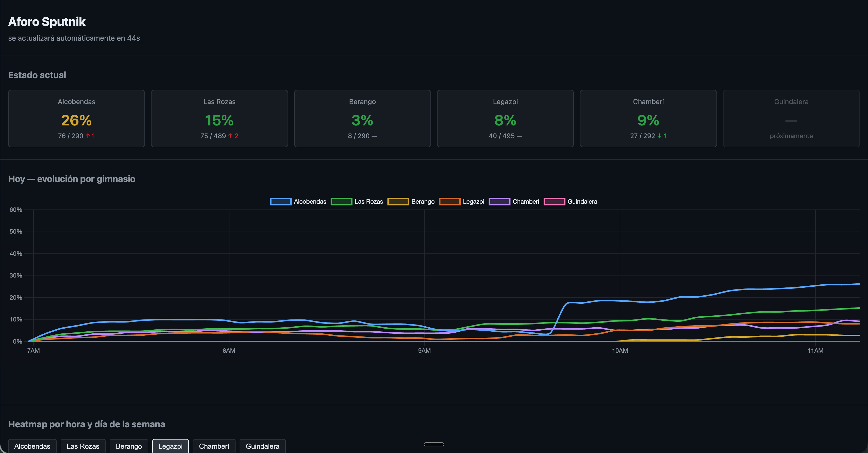The height and width of the screenshot is (453, 868).
Task: Click the 20% axis label
Action: point(16,298)
